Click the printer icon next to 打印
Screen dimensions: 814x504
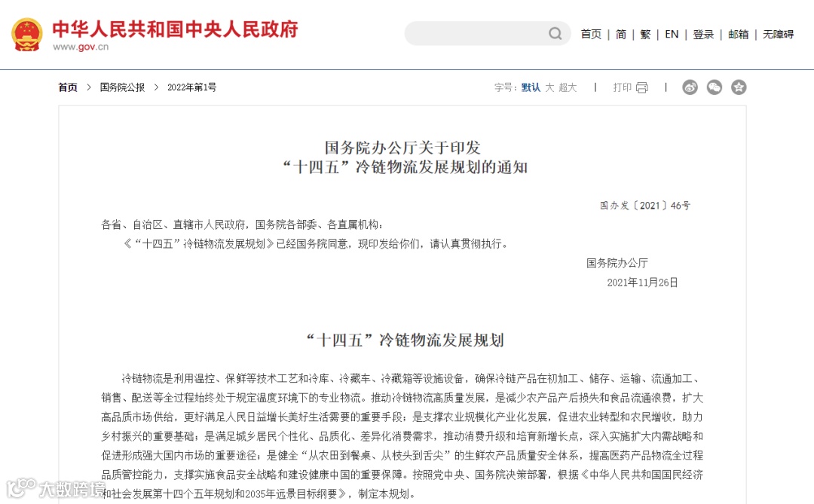tap(642, 87)
